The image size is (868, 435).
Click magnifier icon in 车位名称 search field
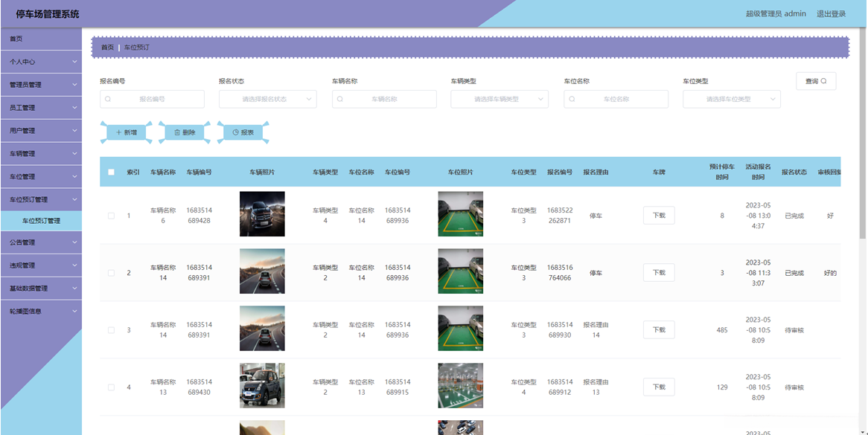572,100
